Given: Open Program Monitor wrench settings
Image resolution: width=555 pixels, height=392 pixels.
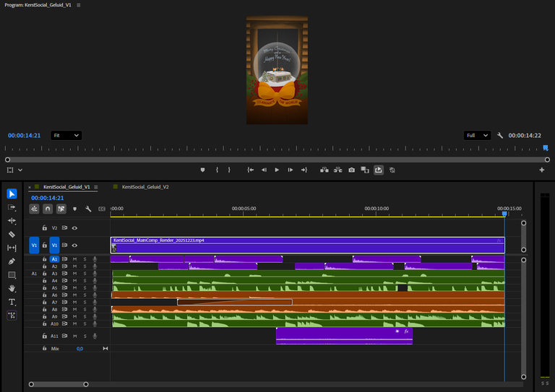Looking at the screenshot, I should (499, 135).
